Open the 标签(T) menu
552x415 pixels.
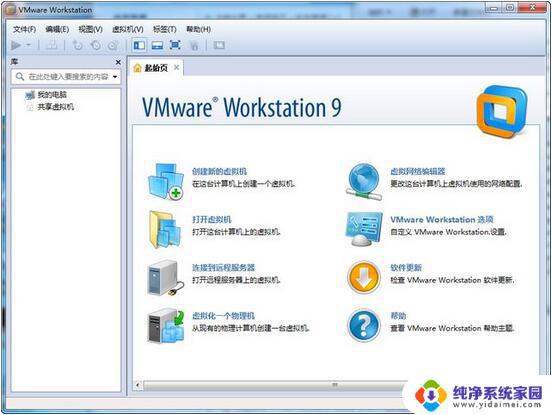[164, 29]
